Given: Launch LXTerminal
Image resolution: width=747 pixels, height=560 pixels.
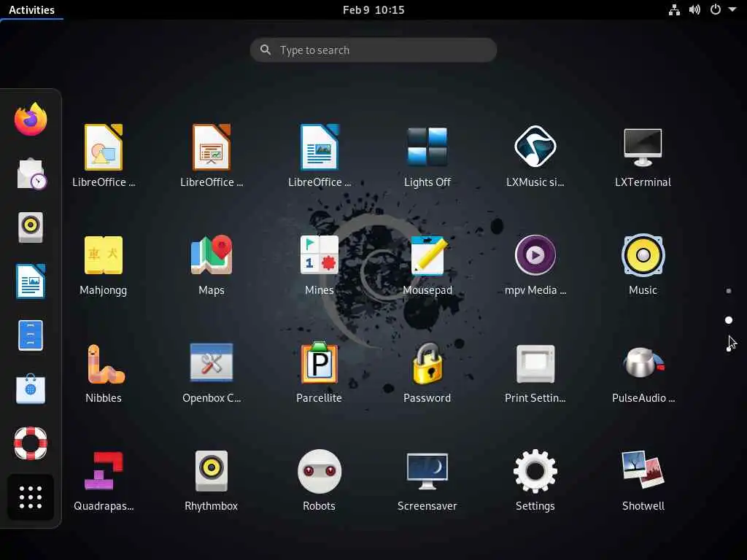Looking at the screenshot, I should coord(643,147).
